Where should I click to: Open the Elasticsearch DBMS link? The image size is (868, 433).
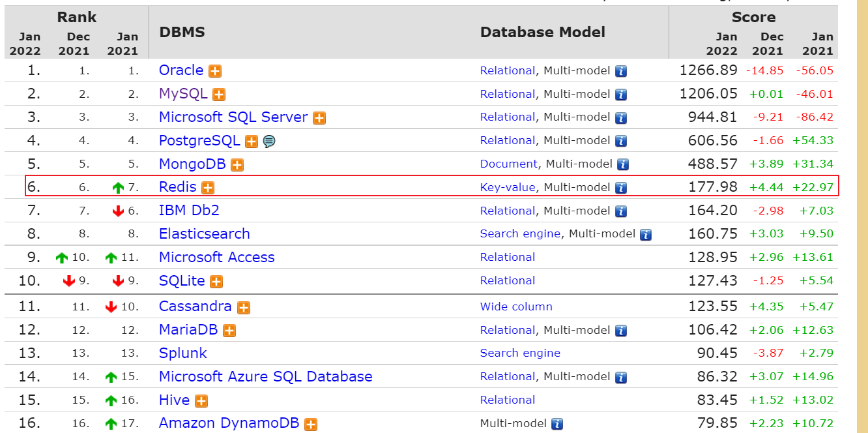205,234
